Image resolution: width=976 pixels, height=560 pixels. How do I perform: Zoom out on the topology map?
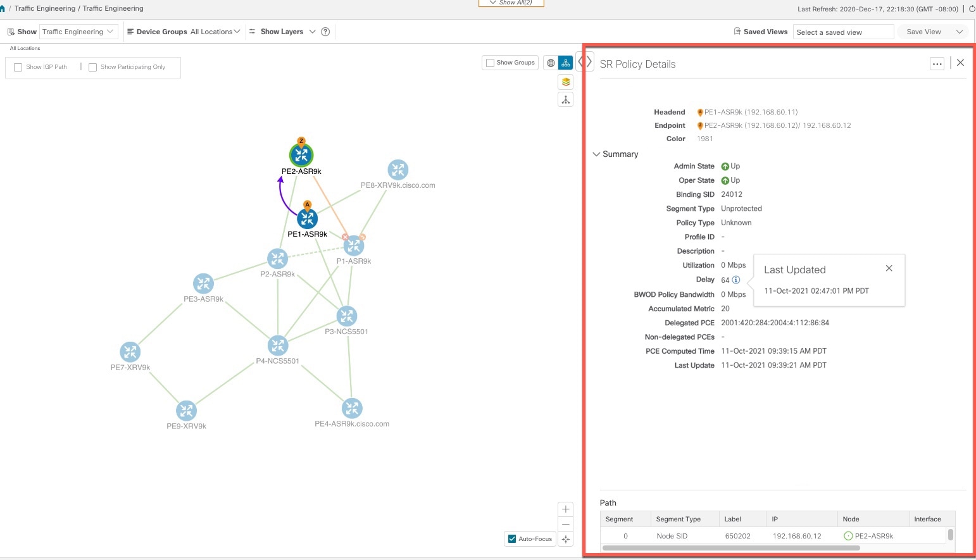click(566, 524)
